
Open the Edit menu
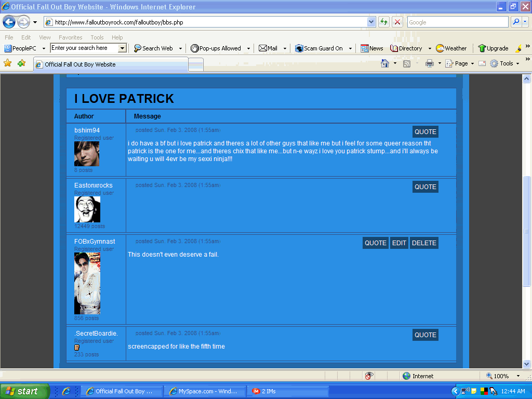click(x=26, y=37)
